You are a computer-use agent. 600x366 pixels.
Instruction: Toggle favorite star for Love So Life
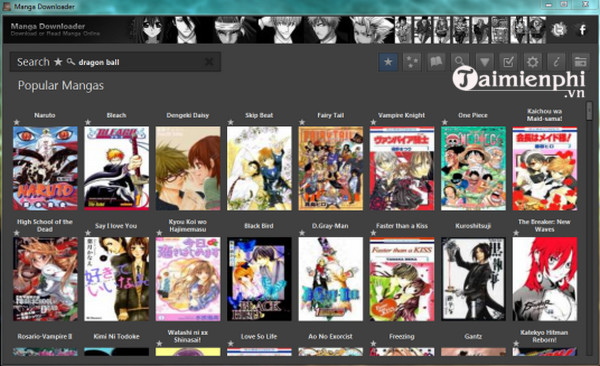(x=231, y=343)
